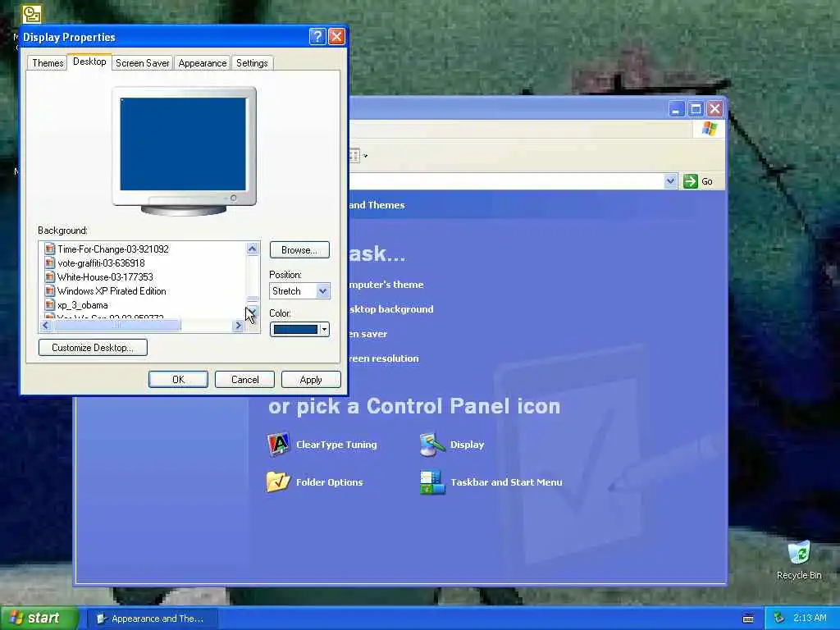Click background list scroll down arrow

(x=253, y=311)
